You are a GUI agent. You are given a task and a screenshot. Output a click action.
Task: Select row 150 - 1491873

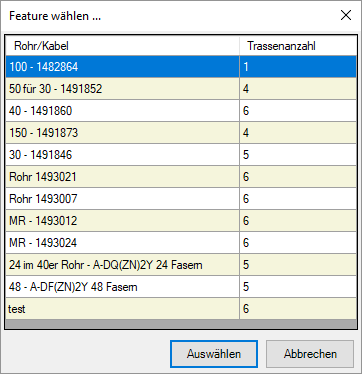click(x=181, y=133)
